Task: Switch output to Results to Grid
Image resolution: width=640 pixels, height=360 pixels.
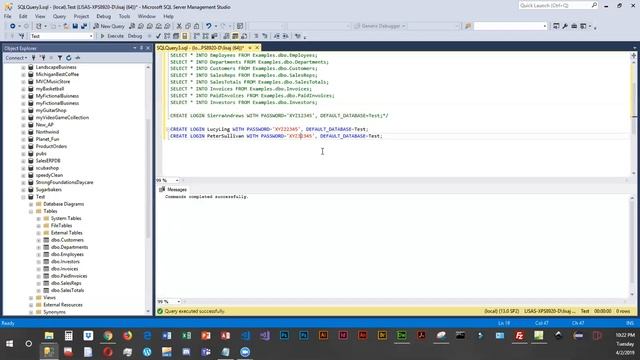Action: pyautogui.click(x=235, y=36)
